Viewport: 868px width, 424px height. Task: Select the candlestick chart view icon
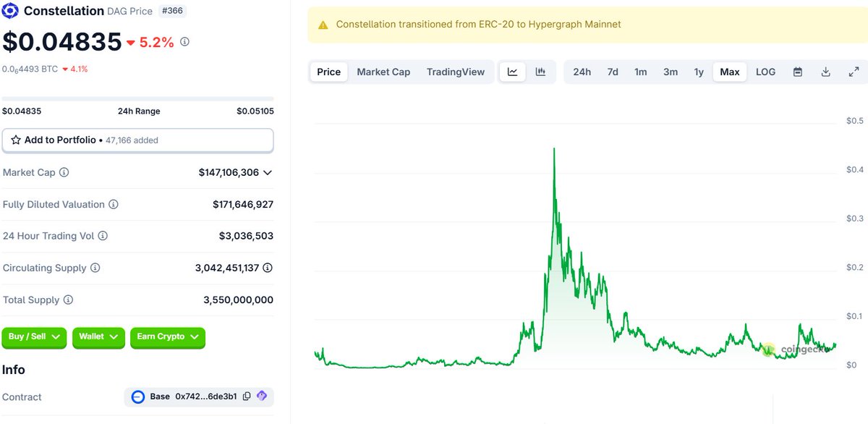[x=540, y=72]
